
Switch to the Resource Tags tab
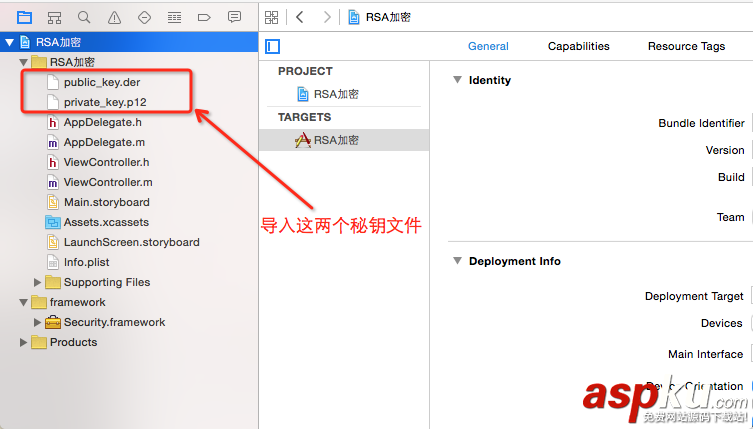point(686,47)
